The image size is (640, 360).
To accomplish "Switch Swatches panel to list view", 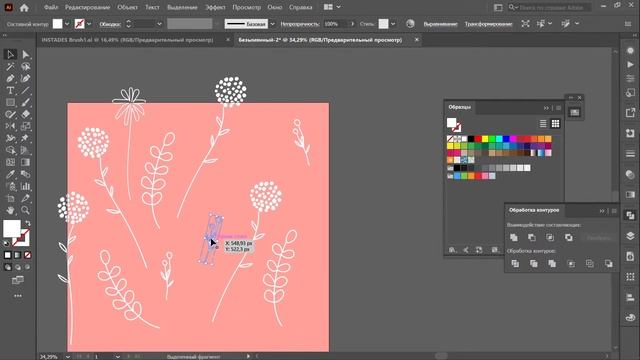I will (543, 123).
